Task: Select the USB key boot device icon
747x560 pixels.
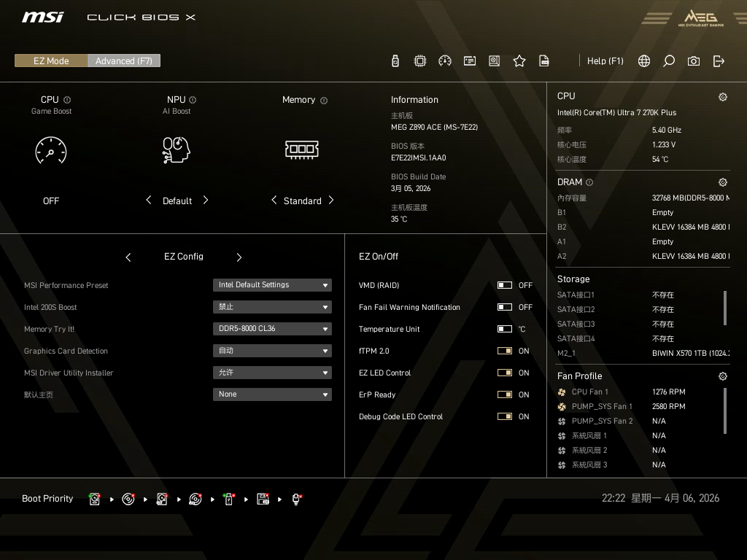Action: (x=228, y=499)
